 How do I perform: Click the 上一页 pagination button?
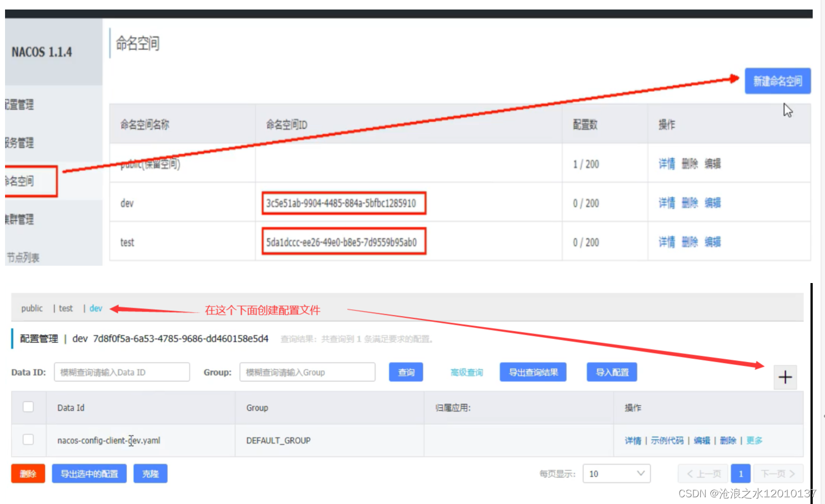(703, 474)
